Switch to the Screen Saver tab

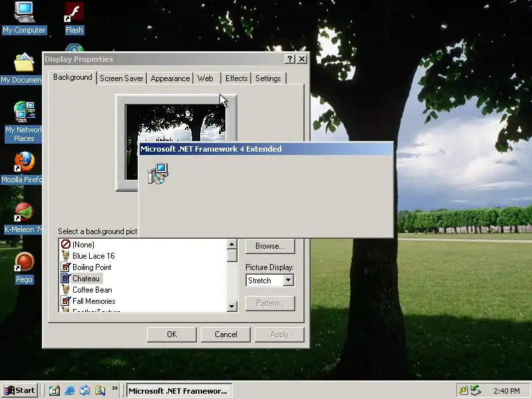pos(122,78)
